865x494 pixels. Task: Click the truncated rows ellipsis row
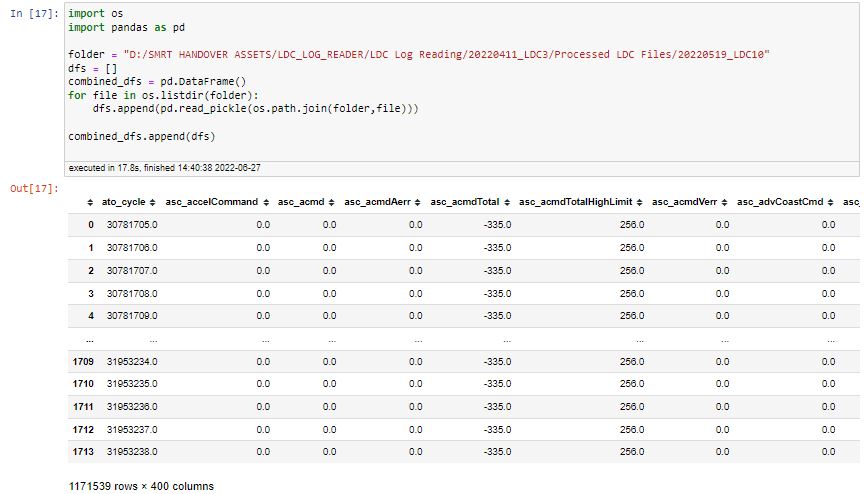[463, 339]
